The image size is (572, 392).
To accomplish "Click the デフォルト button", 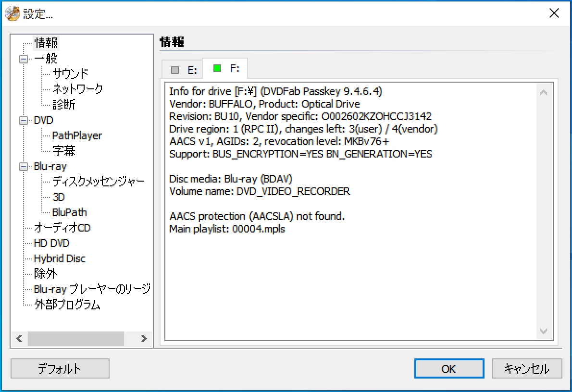I will tap(60, 368).
